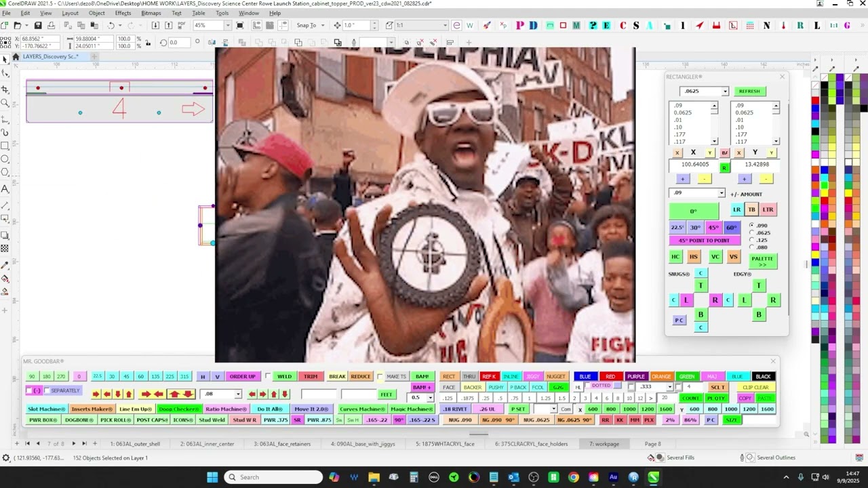Switch to the 375CLRACRYL_face_holders page tab
Image resolution: width=868 pixels, height=488 pixels.
tap(532, 444)
